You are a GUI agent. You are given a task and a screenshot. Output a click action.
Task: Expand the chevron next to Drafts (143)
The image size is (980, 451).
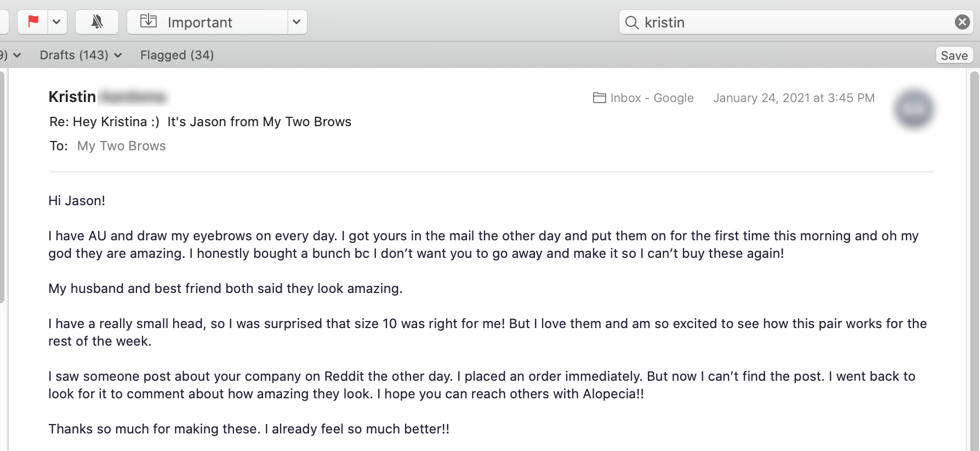[118, 55]
